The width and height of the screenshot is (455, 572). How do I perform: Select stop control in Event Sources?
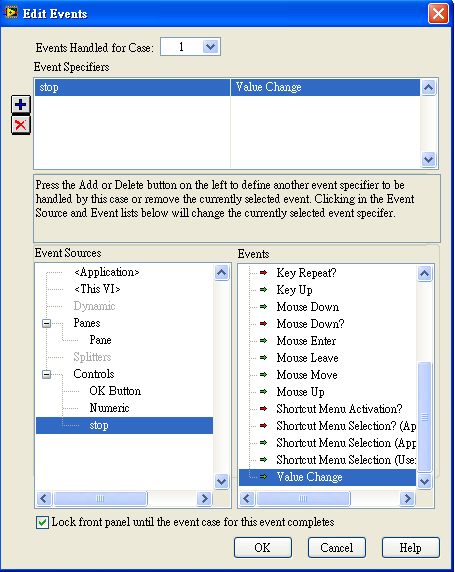pyautogui.click(x=124, y=425)
